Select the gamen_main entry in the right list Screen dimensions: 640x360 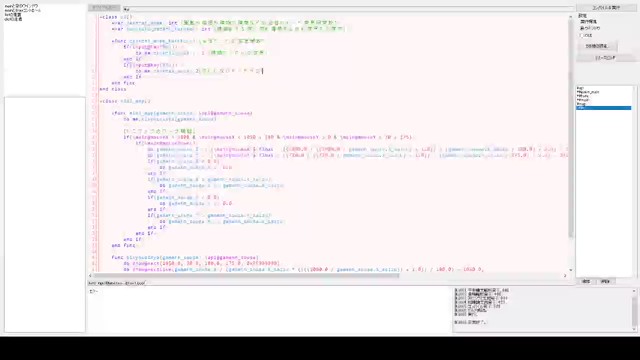point(588,92)
